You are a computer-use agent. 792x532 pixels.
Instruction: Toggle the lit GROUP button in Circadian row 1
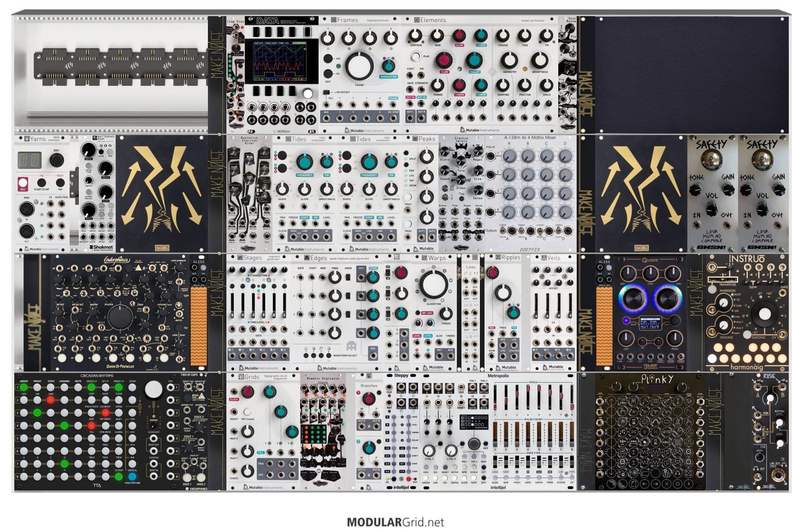24,387
